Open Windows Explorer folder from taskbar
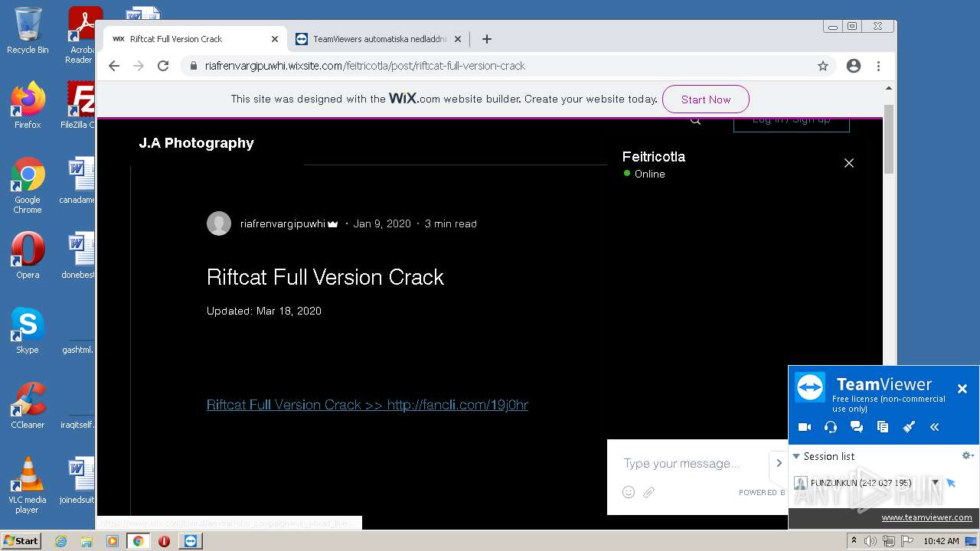 pos(87,541)
